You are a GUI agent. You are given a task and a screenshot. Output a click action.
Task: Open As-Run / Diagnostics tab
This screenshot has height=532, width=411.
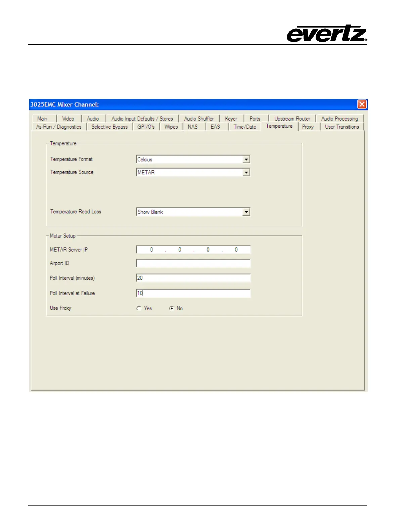click(59, 127)
